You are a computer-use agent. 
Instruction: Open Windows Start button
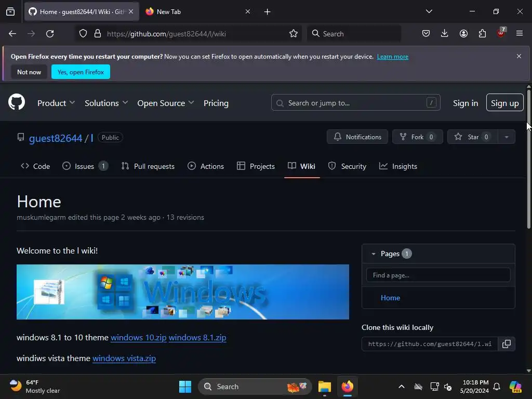point(185,387)
